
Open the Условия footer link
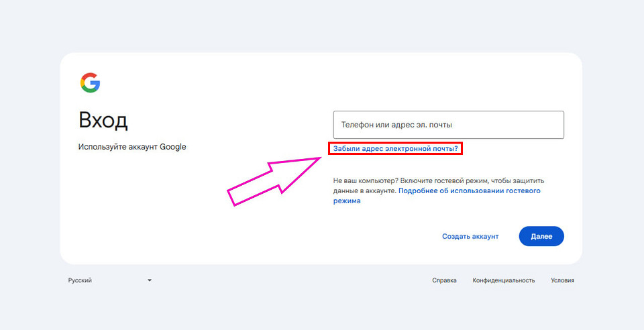coord(562,280)
